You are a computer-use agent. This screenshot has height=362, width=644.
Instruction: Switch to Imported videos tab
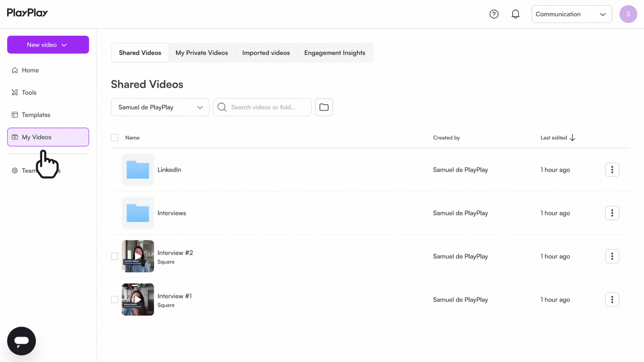266,53
